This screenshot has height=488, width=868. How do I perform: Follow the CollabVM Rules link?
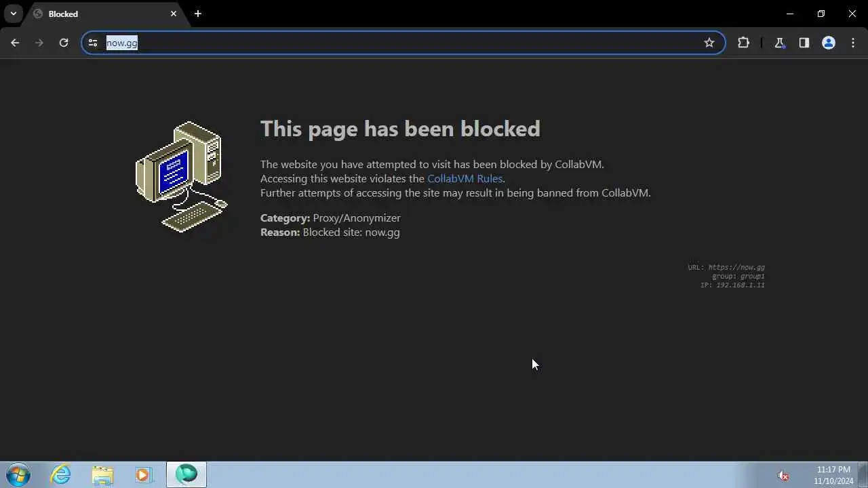(465, 179)
